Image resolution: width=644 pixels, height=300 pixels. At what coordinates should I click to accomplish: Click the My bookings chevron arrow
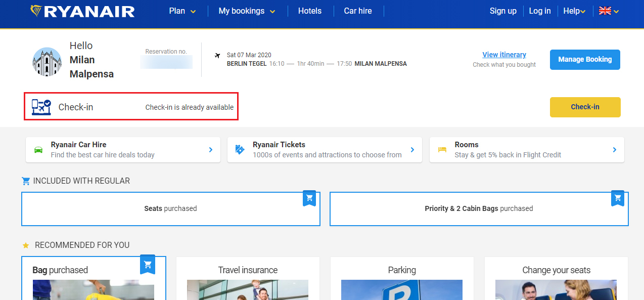tap(272, 12)
